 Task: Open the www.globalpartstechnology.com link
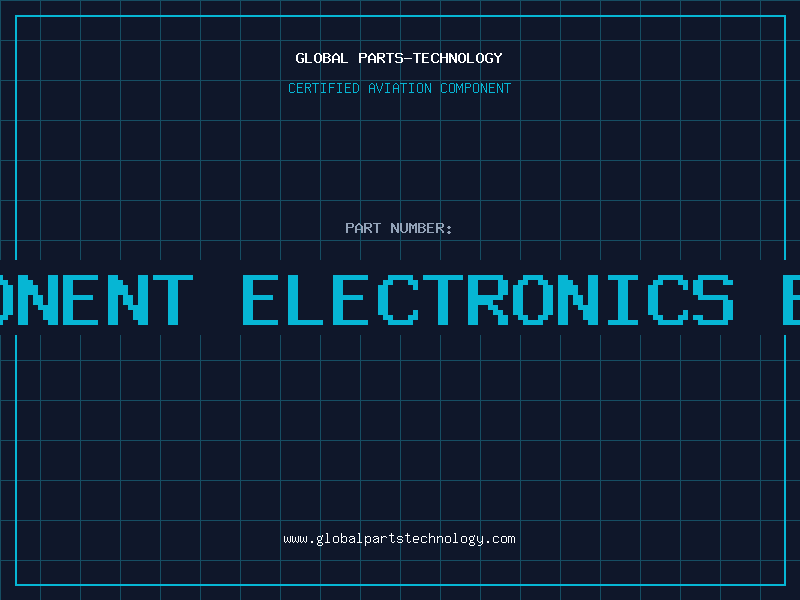click(399, 539)
